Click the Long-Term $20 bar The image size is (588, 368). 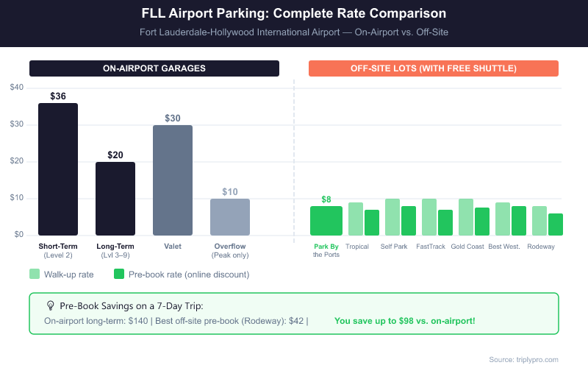(115, 199)
